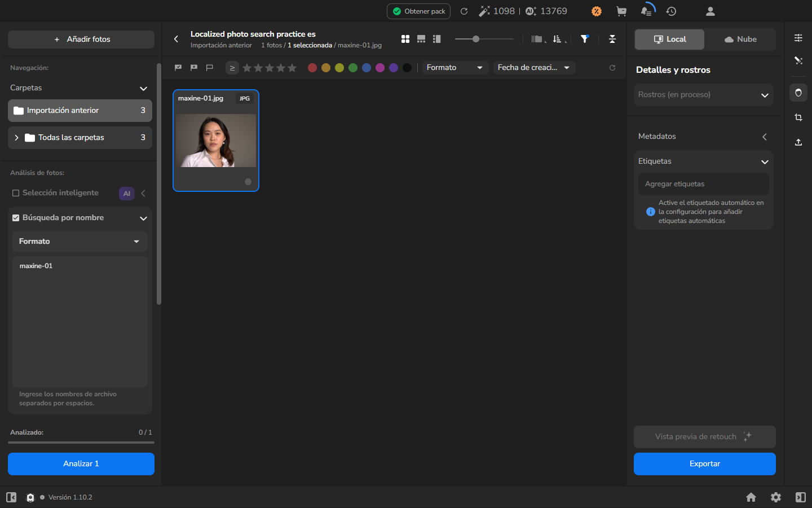Toggle the greater-or-equal rating filter button
812x508 pixels.
pyautogui.click(x=232, y=68)
